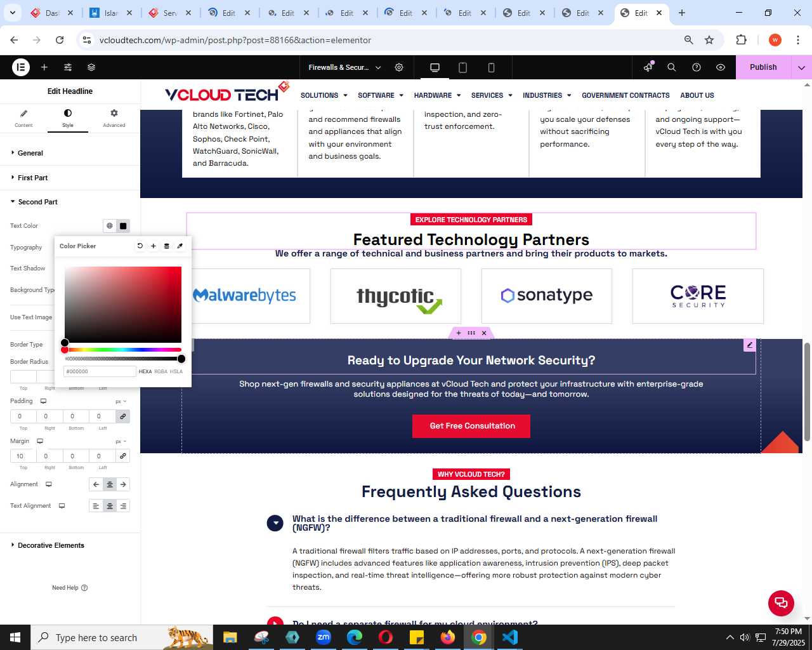
Task: Pick a color with the eyedropper tool
Action: pyautogui.click(x=180, y=246)
